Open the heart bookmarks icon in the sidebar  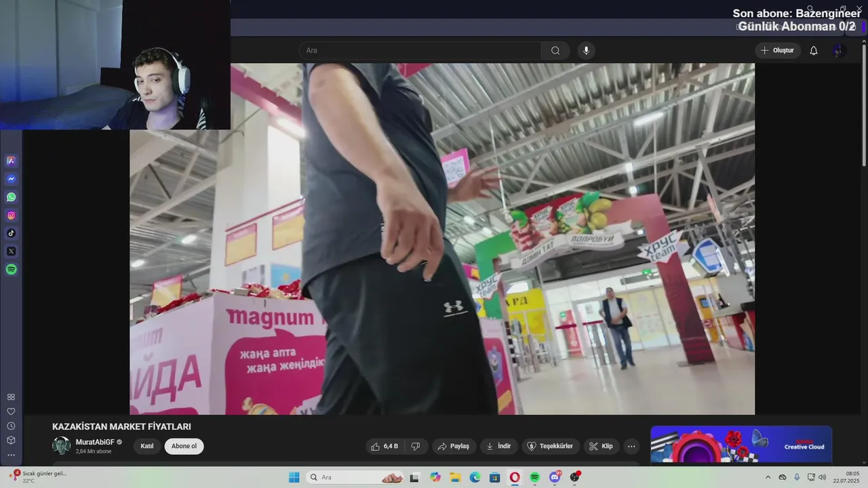[x=11, y=411]
